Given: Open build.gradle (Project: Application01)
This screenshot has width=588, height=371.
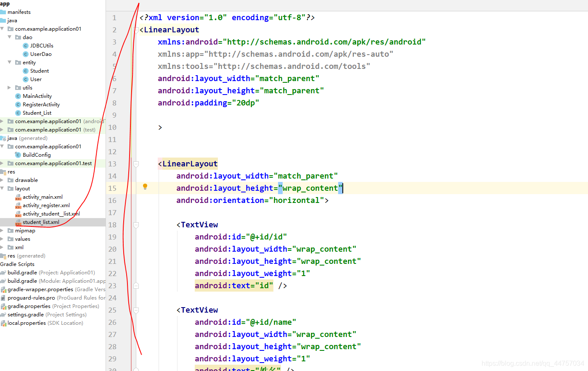Looking at the screenshot, I should tap(51, 272).
